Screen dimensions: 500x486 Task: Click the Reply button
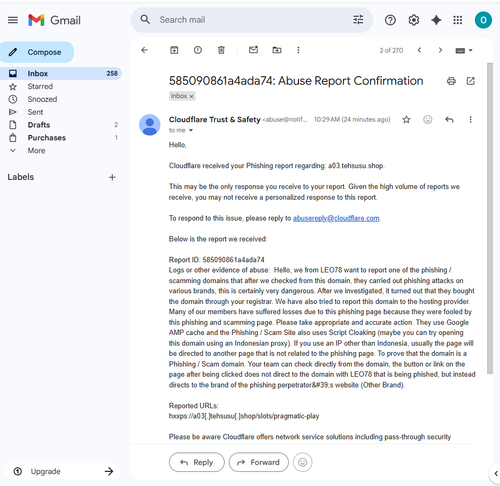coord(197,462)
